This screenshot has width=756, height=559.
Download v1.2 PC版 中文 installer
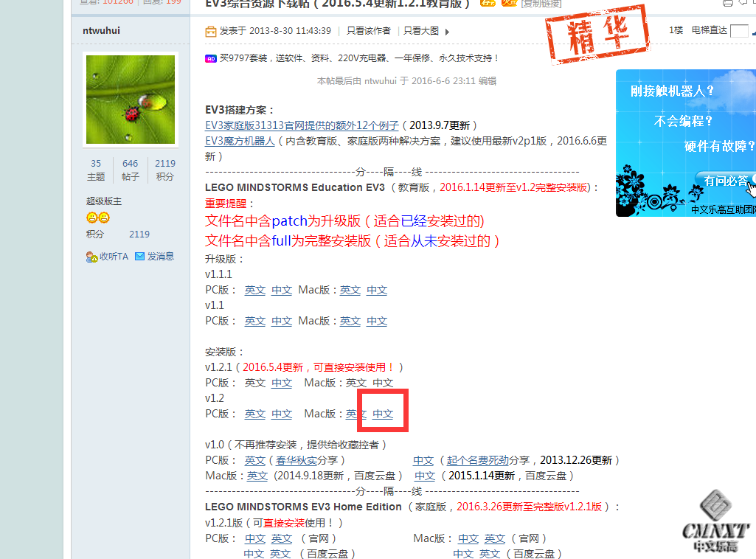[x=282, y=414]
